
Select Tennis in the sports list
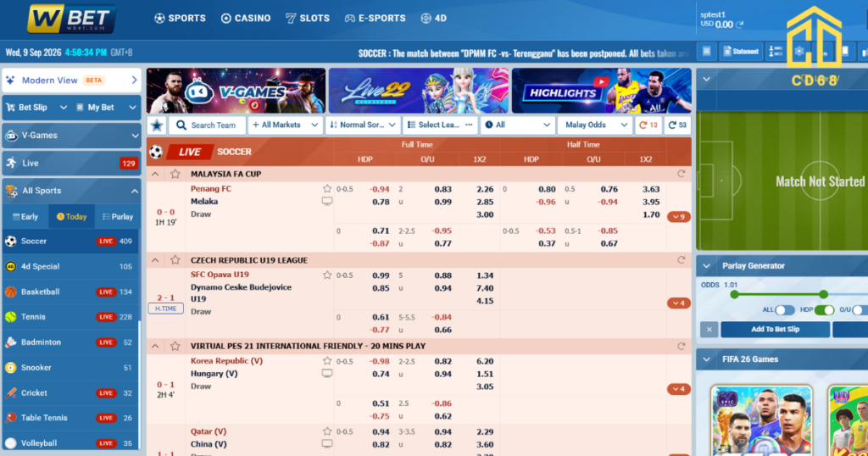71,317
